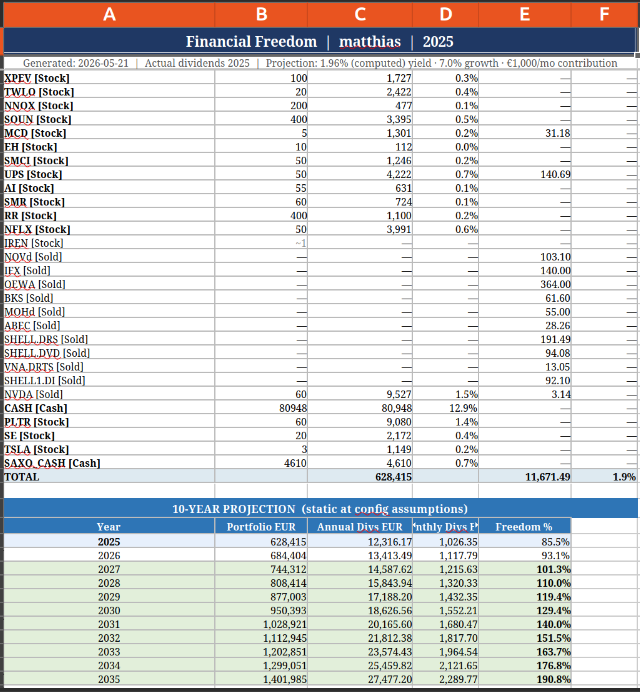This screenshot has width=640, height=692.
Task: Select projection year 2034 cell
Action: (x=109, y=665)
